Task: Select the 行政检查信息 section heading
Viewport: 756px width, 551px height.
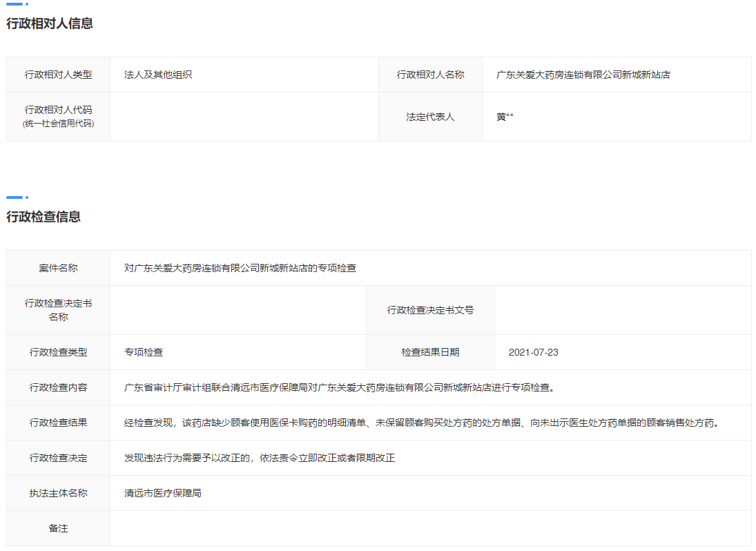Action: click(x=43, y=217)
